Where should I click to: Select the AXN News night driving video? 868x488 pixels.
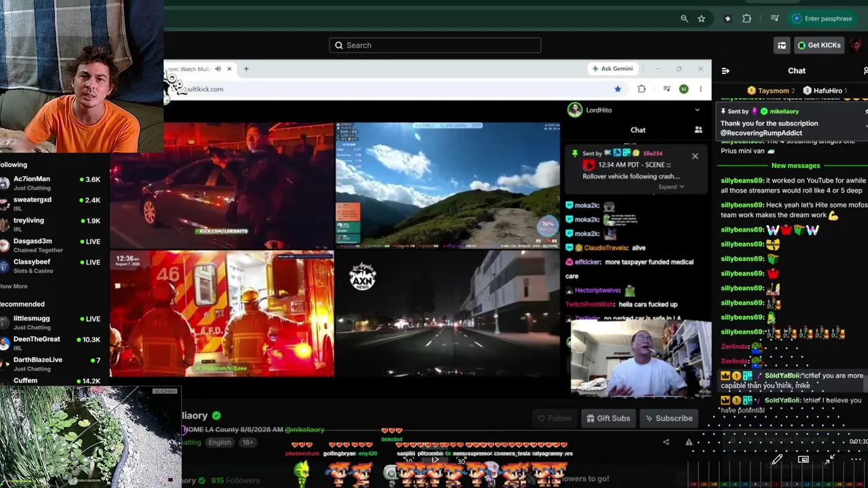(x=448, y=314)
